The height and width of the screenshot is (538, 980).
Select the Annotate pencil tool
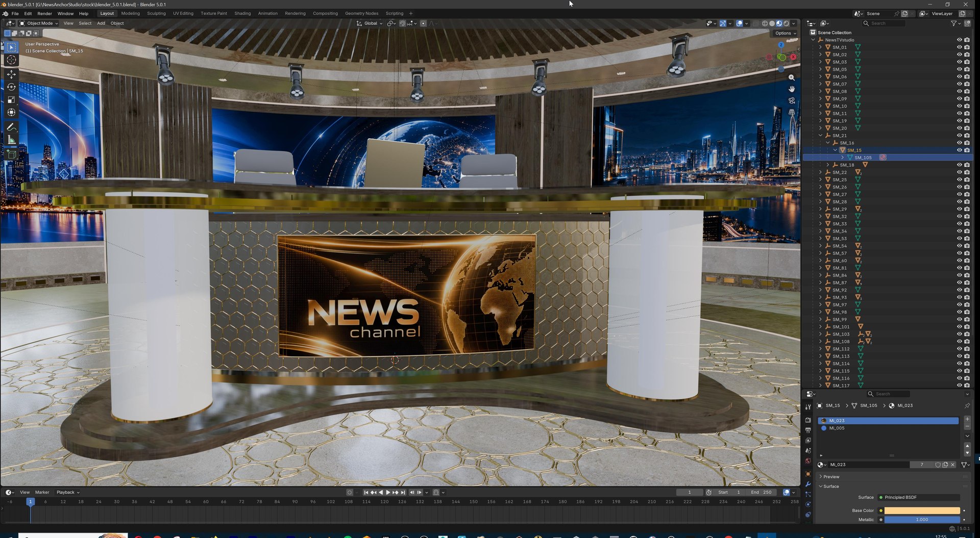coord(11,127)
